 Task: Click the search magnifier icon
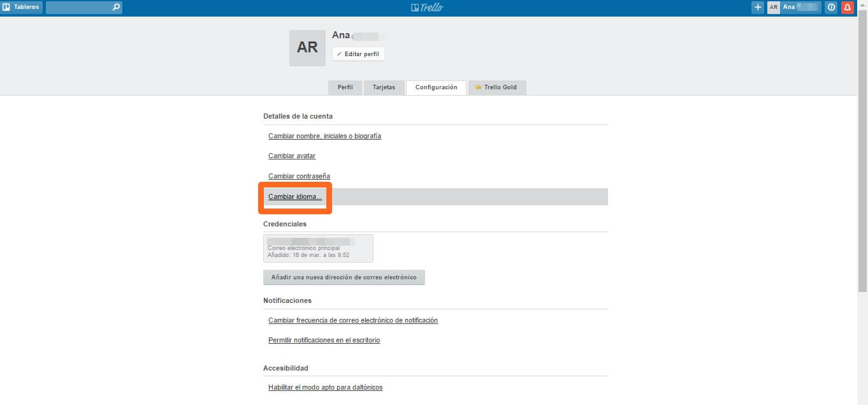[115, 7]
